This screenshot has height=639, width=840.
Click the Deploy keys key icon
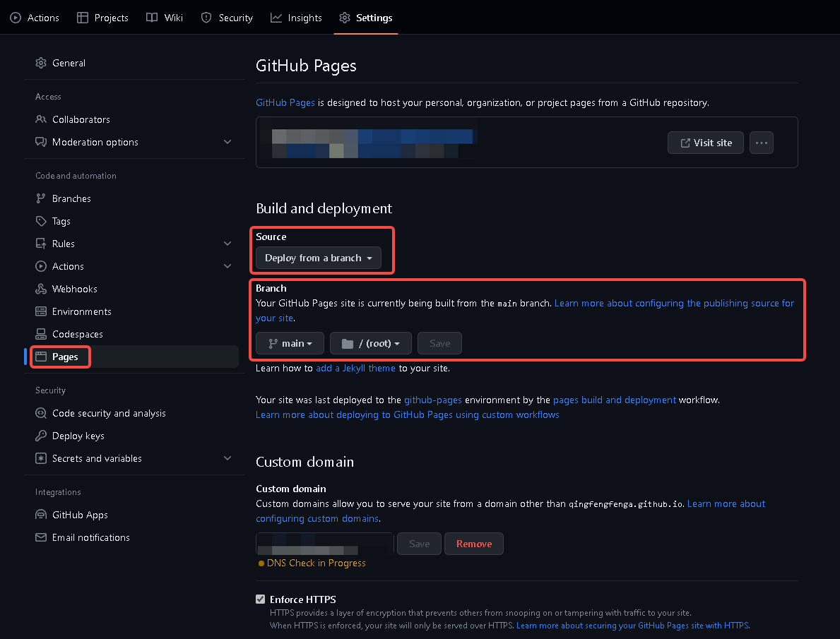pyautogui.click(x=41, y=436)
